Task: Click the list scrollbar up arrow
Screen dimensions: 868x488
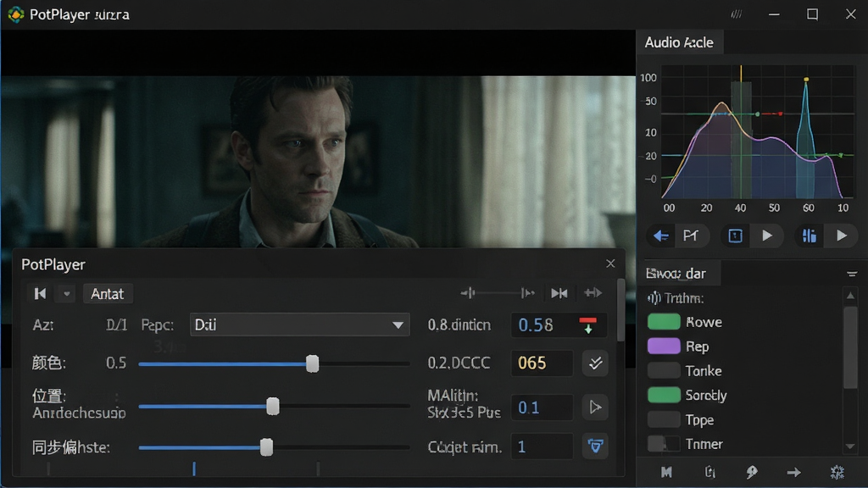Action: click(850, 296)
